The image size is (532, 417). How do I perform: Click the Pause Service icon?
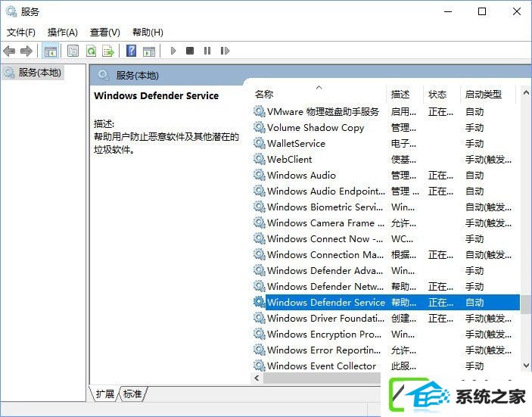(x=207, y=51)
